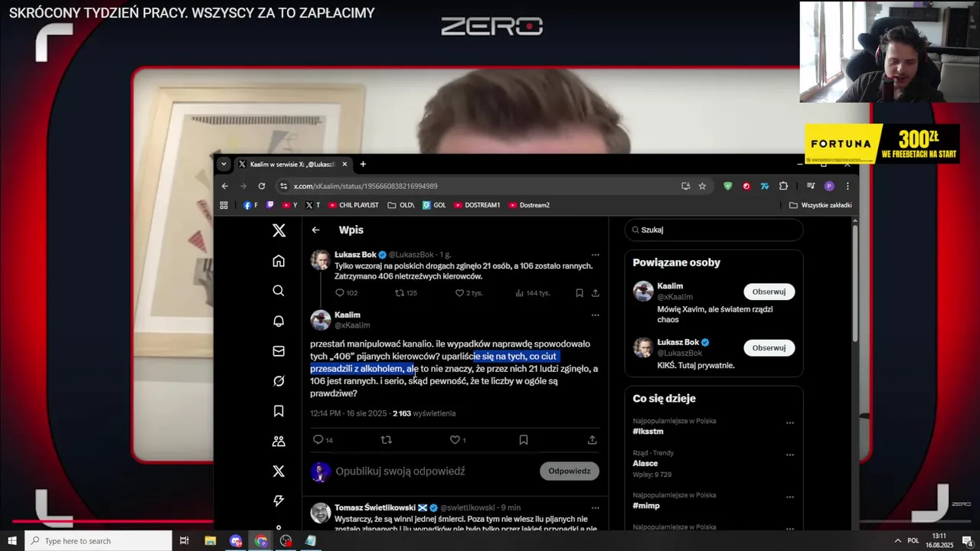Open Wszystkie zakładki folder
The height and width of the screenshot is (551, 980).
pyautogui.click(x=820, y=205)
